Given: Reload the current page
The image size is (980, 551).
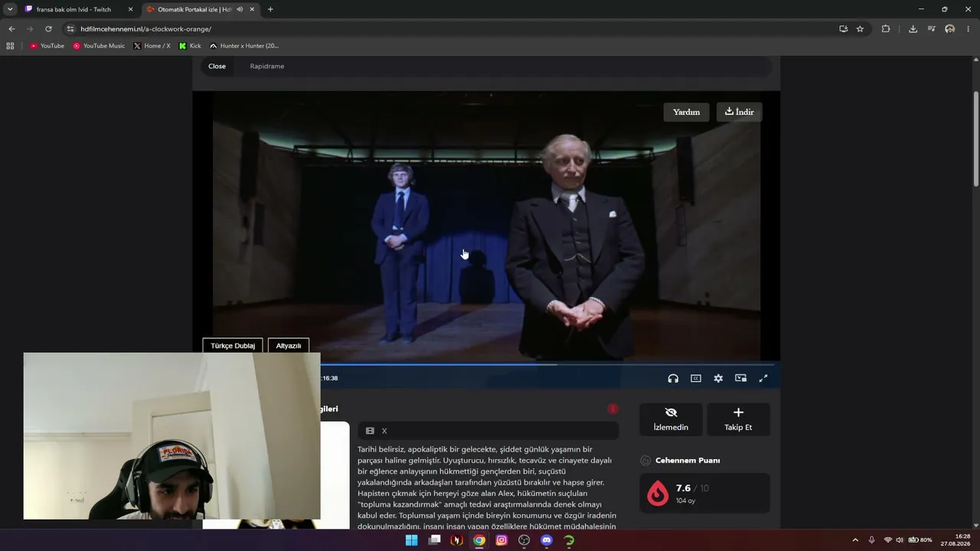Looking at the screenshot, I should (x=48, y=29).
